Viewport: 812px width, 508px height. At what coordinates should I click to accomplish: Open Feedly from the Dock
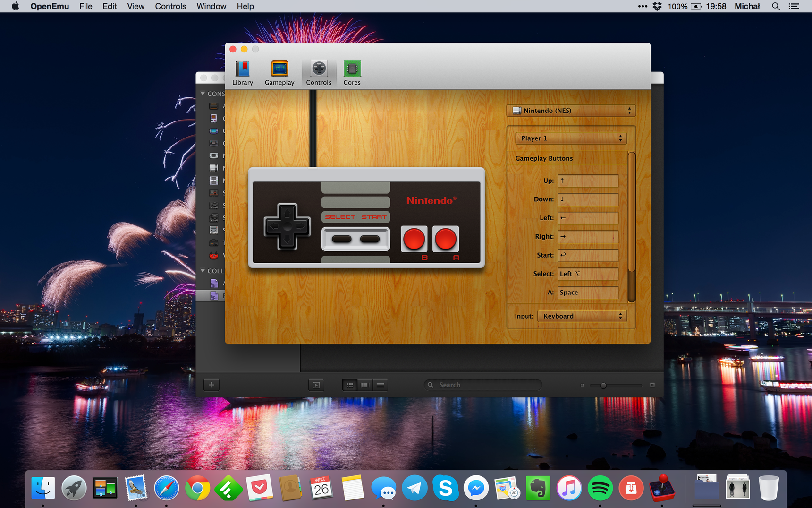228,488
